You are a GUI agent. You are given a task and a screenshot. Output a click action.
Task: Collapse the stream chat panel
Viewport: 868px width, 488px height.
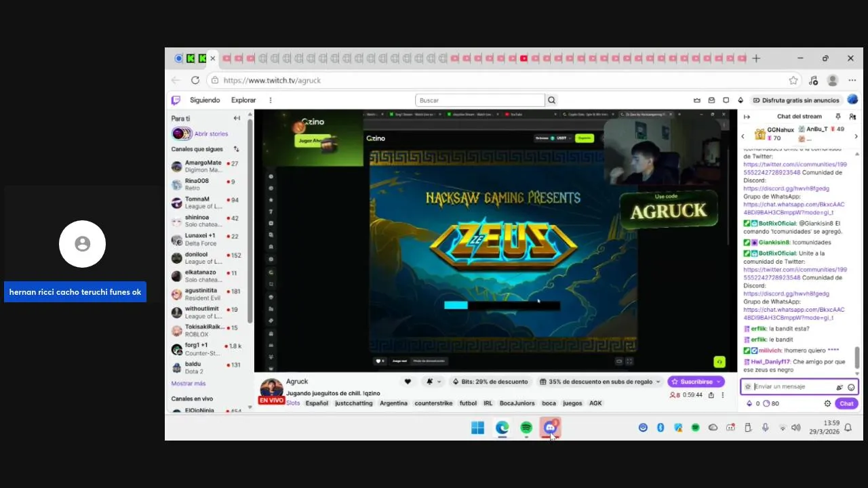pos(747,117)
